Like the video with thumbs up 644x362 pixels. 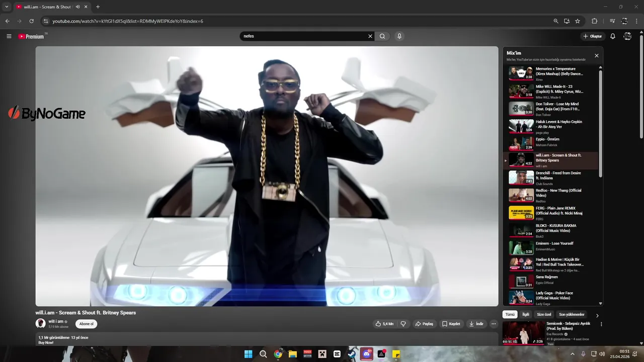tap(384, 324)
